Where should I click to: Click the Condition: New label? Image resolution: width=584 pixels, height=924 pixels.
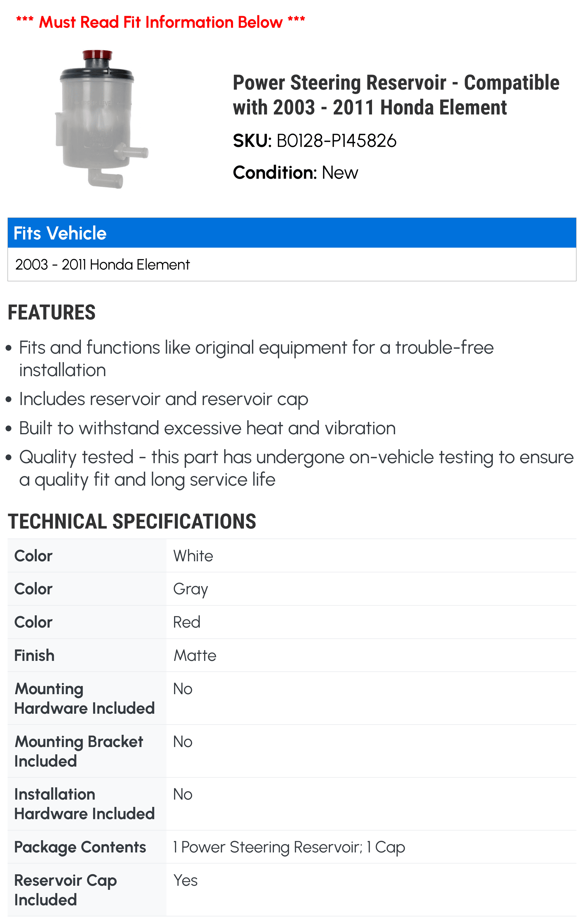296,173
